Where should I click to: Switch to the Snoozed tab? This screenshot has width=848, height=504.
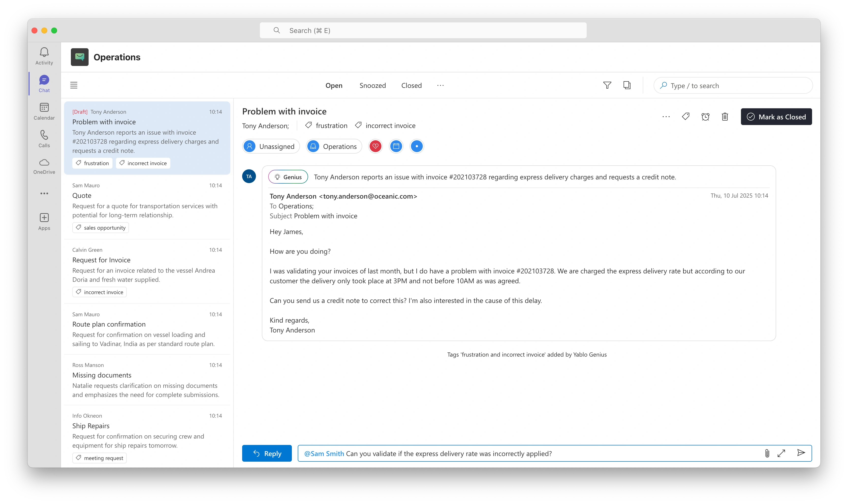373,86
